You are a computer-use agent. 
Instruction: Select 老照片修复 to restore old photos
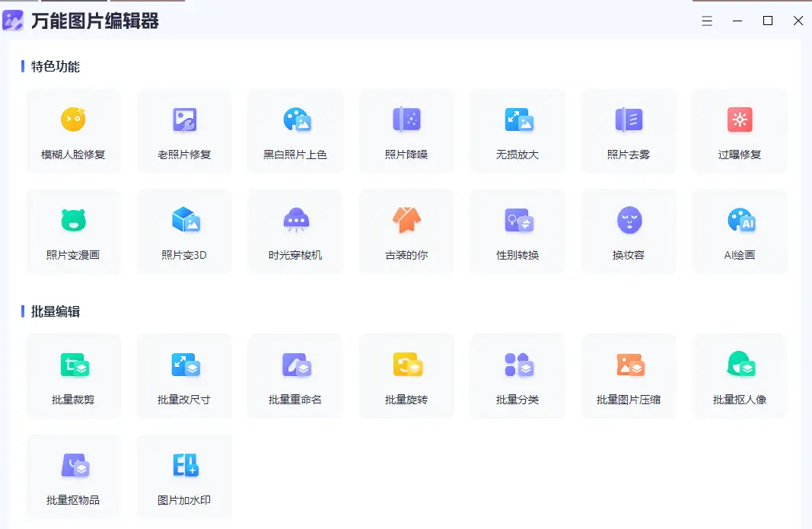coord(184,130)
